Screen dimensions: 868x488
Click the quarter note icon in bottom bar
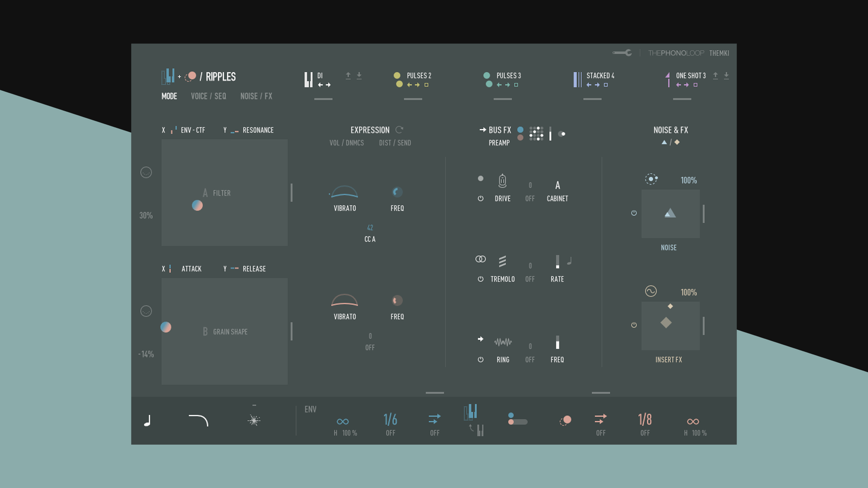[147, 421]
